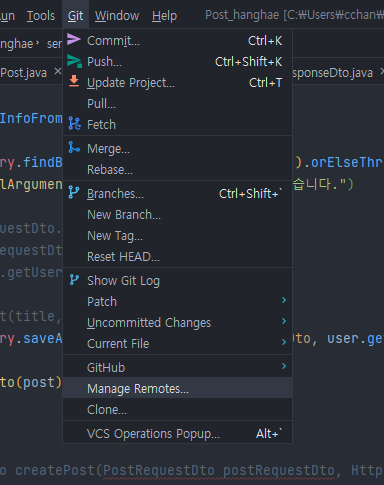
Task: Select New Tag... menu entry
Action: [178, 236]
